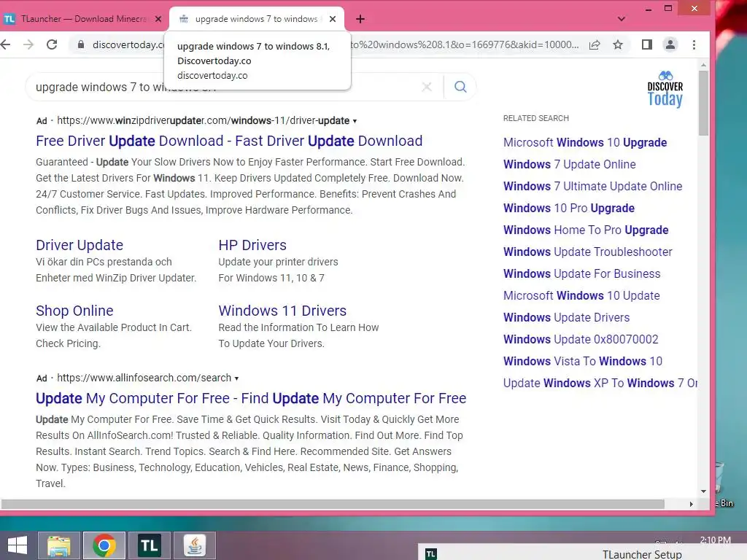Open the Driver Update sitelink
Viewport: 747px width, 560px height.
point(80,245)
